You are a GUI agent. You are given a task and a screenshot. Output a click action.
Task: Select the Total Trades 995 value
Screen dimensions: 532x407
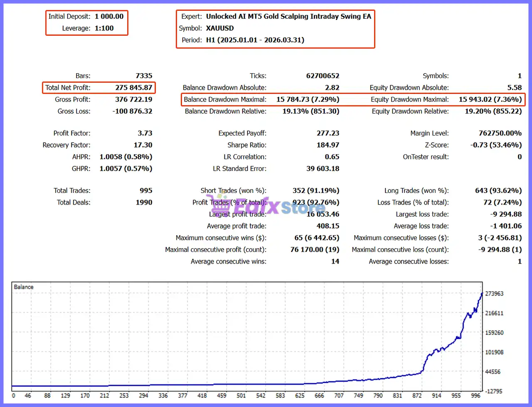146,191
